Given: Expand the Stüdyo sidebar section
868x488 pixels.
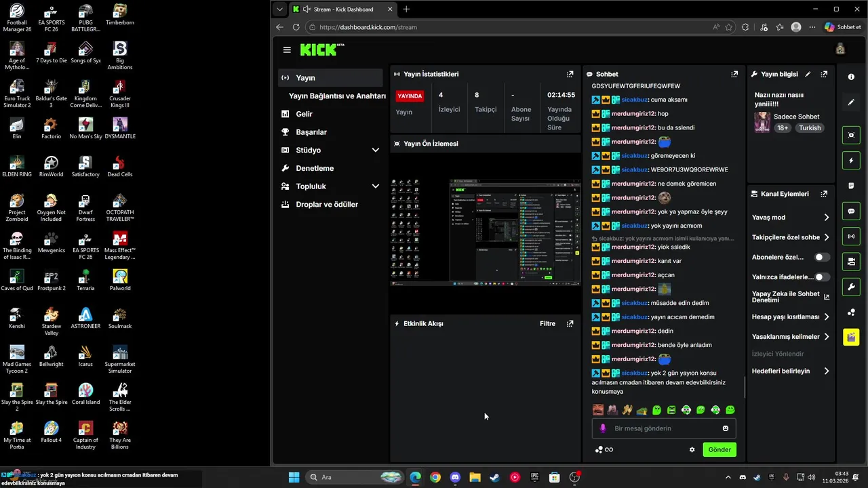Looking at the screenshot, I should click(x=375, y=150).
